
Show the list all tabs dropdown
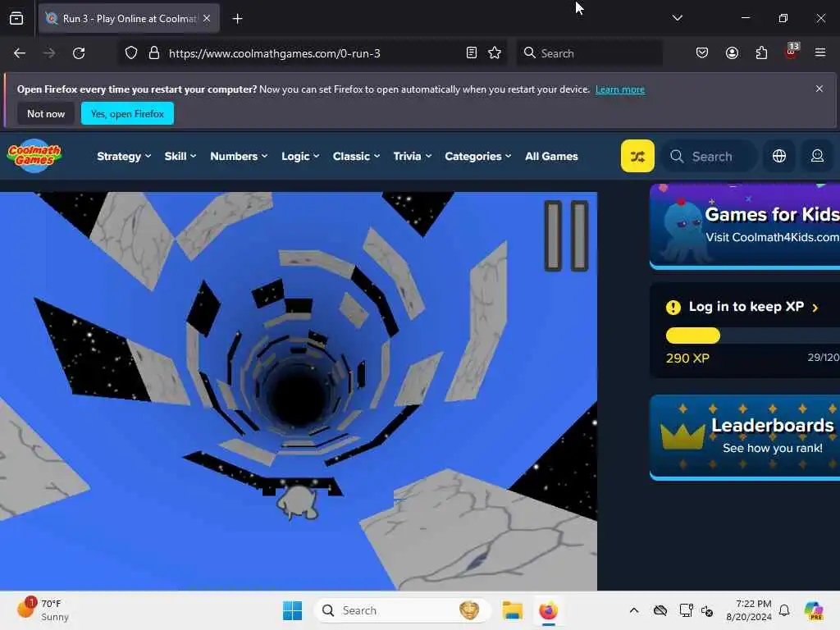[x=677, y=18]
